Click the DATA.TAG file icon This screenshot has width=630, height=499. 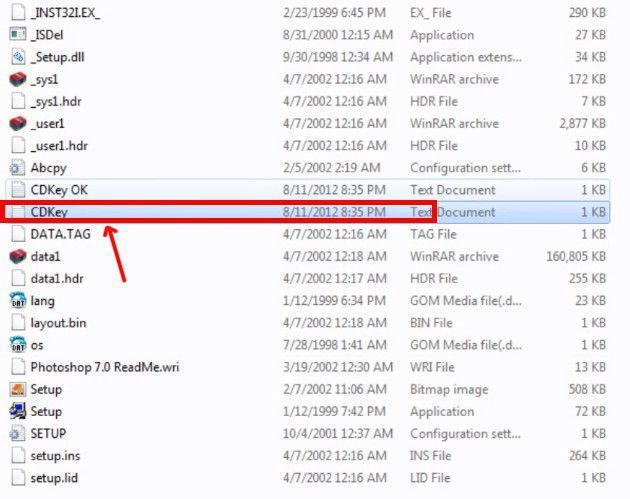coord(18,234)
